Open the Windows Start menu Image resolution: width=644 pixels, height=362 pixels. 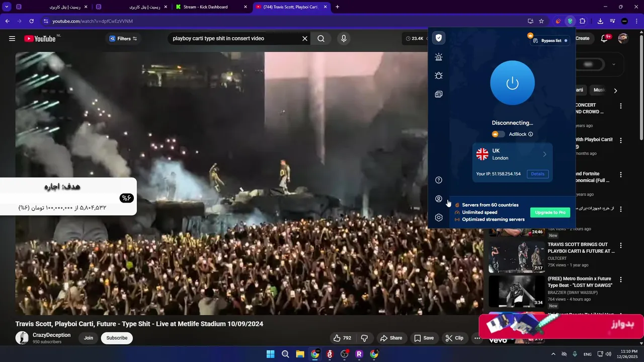point(270,354)
